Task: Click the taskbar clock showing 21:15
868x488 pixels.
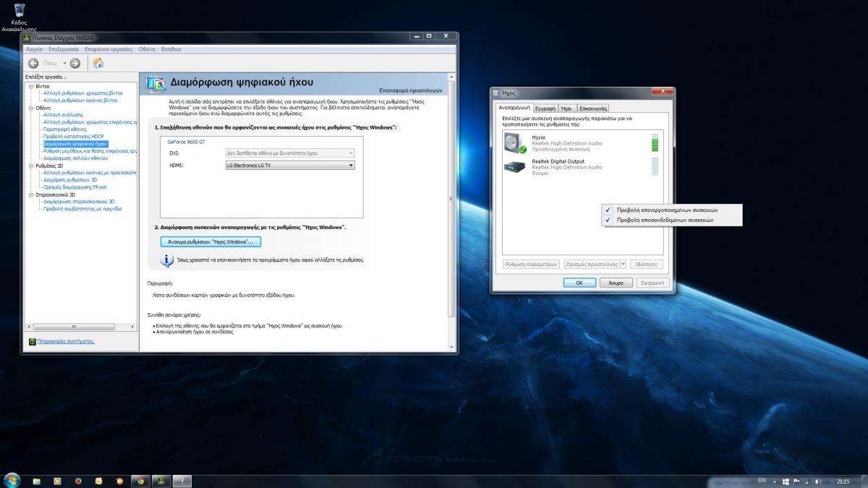Action: coord(843,481)
